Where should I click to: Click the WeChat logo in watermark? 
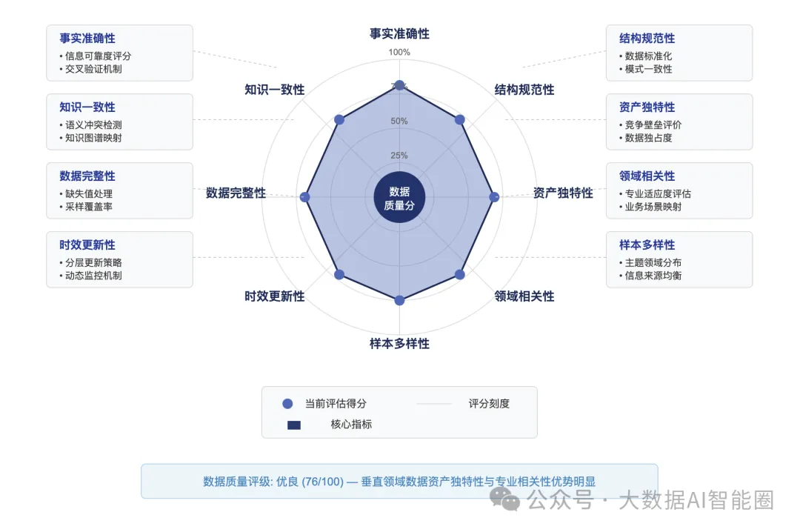[504, 499]
